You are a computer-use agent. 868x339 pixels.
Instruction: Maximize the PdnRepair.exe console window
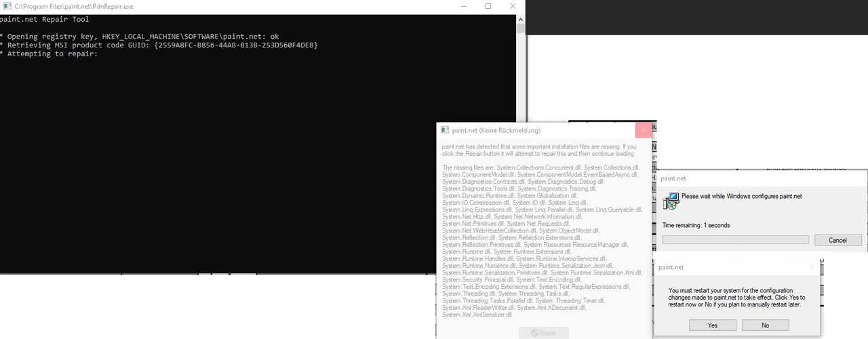coord(488,6)
